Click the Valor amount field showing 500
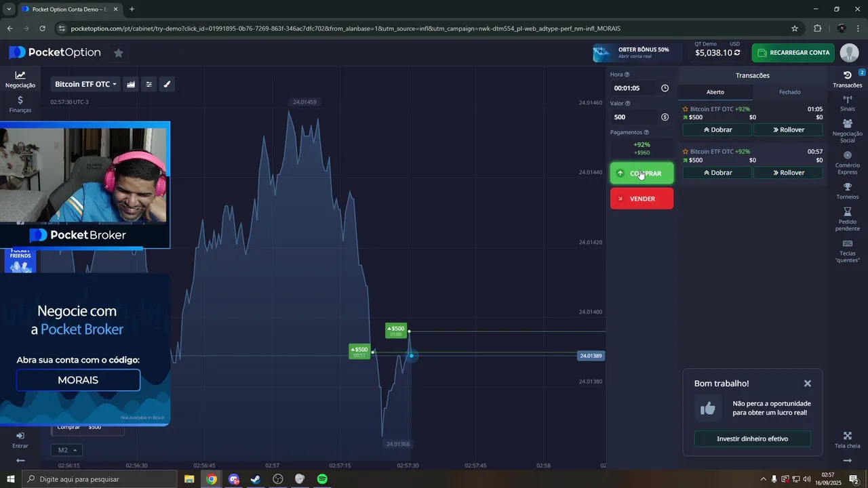The image size is (868, 488). pos(635,117)
